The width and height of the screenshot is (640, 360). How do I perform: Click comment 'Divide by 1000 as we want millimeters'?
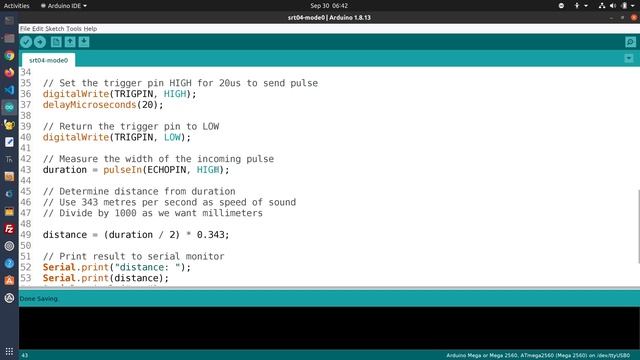(153, 213)
